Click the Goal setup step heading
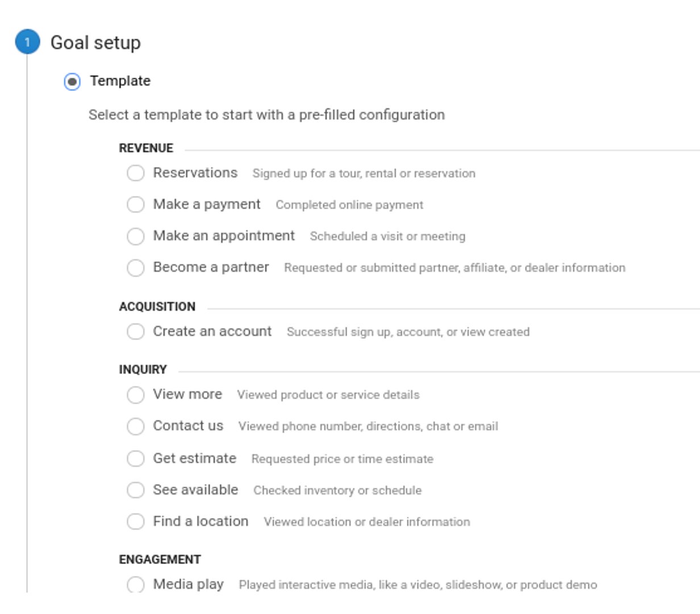Screen dimensions: 700x614 tap(95, 43)
